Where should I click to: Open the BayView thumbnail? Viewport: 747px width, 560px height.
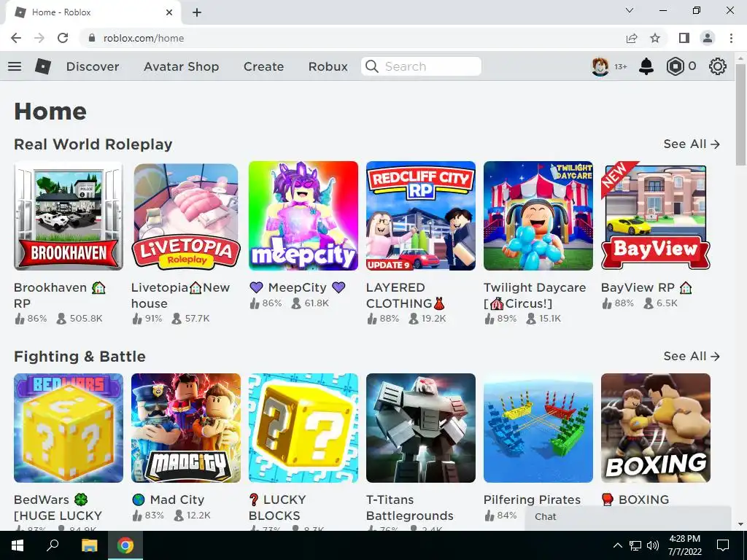coord(656,216)
